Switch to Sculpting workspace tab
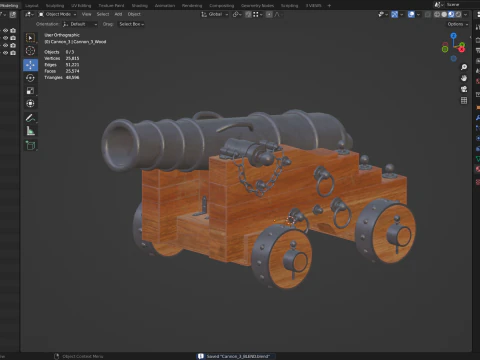Image resolution: width=480 pixels, height=360 pixels. (x=55, y=5)
